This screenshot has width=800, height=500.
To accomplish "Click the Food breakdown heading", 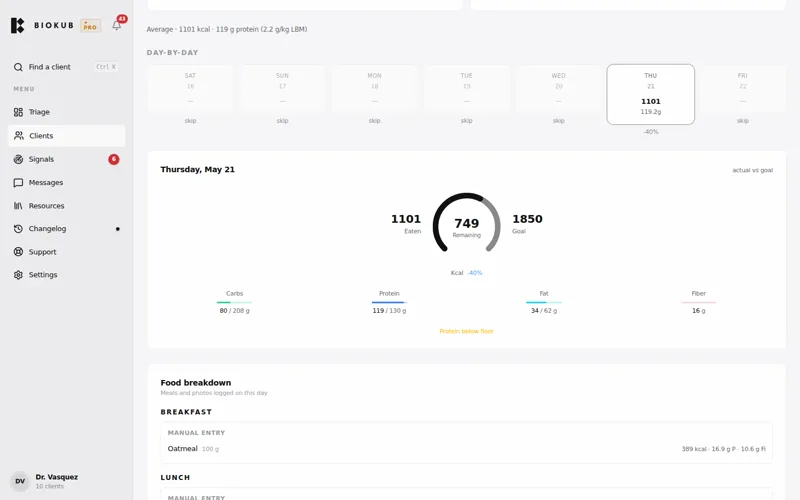I will tap(196, 383).
